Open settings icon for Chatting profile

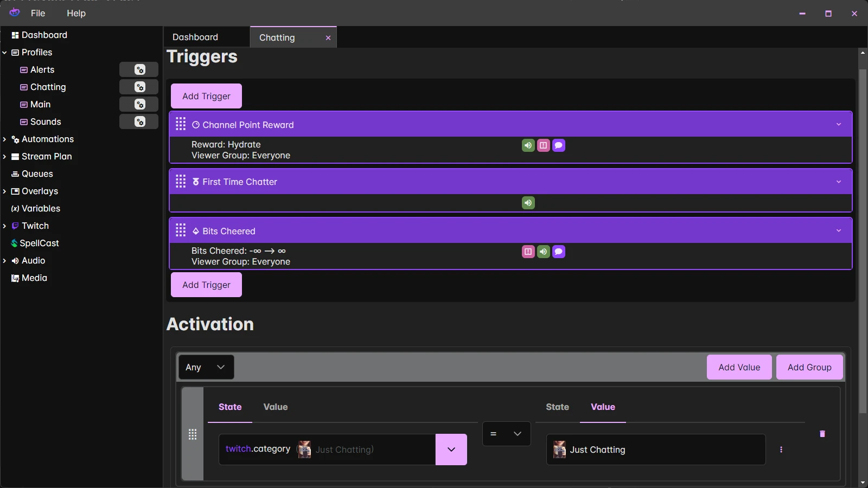pyautogui.click(x=139, y=87)
